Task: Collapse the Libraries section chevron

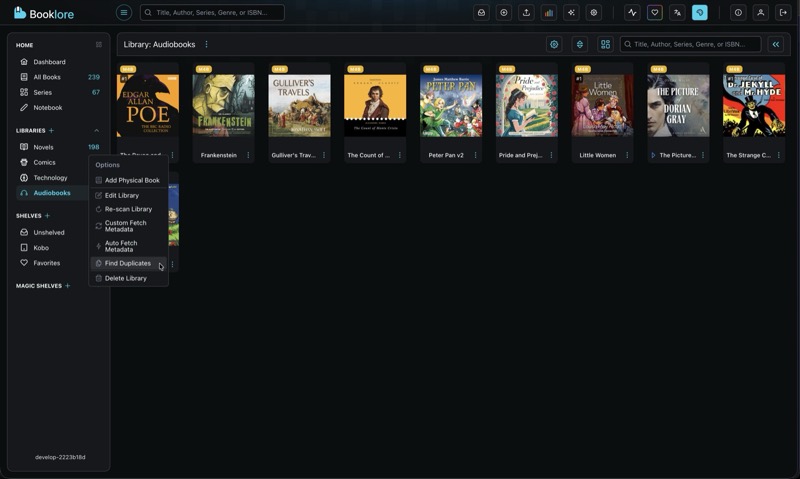Action: [x=96, y=131]
